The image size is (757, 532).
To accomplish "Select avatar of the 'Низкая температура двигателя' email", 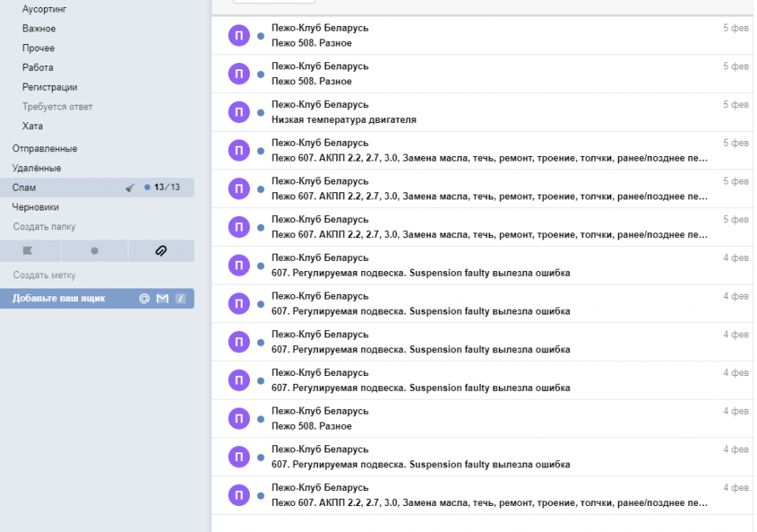I will 239,113.
